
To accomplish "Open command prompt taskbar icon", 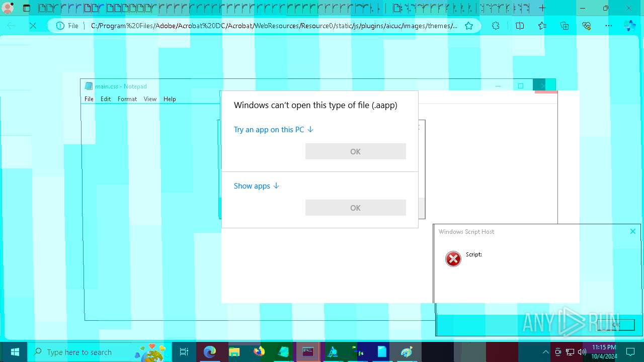I will 308,352.
